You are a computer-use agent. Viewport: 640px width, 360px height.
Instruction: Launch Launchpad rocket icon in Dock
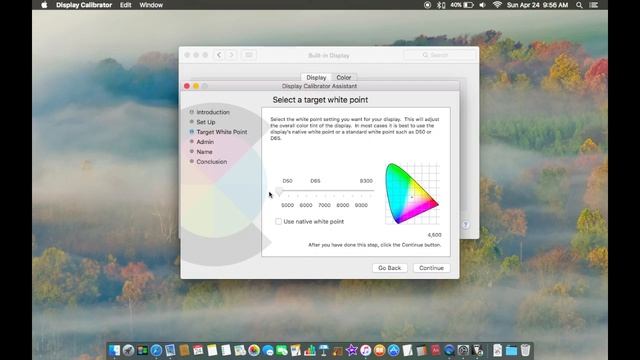coord(129,350)
